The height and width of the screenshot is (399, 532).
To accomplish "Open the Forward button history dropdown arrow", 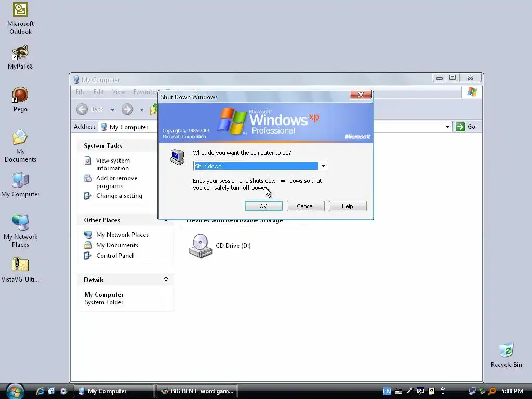I will (142, 110).
